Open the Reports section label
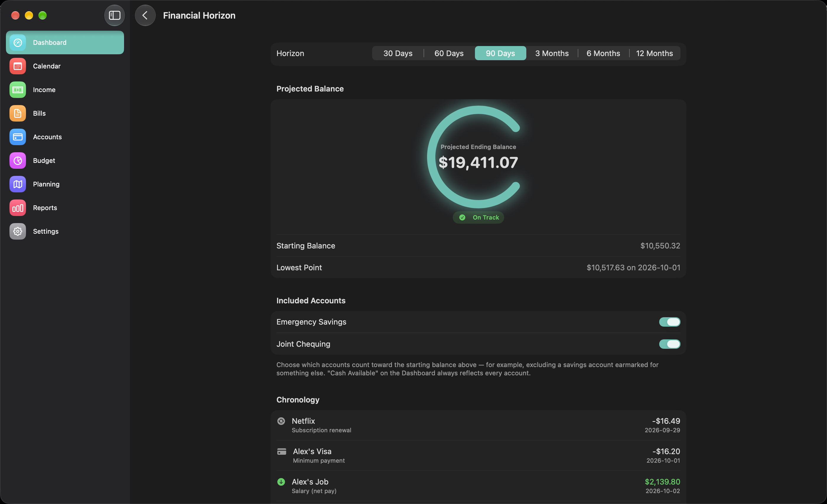Image resolution: width=827 pixels, height=504 pixels. coord(45,208)
